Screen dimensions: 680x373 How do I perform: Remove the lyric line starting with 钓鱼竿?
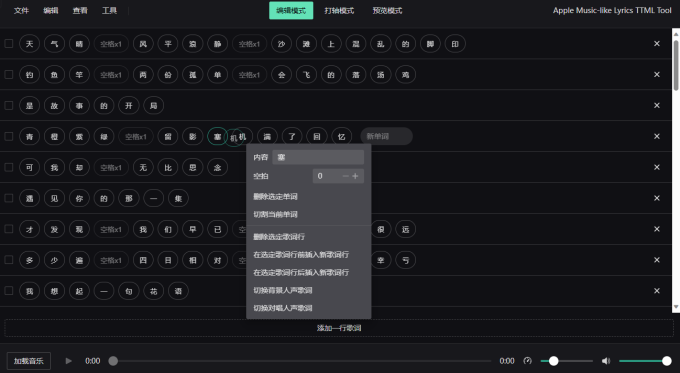[657, 75]
